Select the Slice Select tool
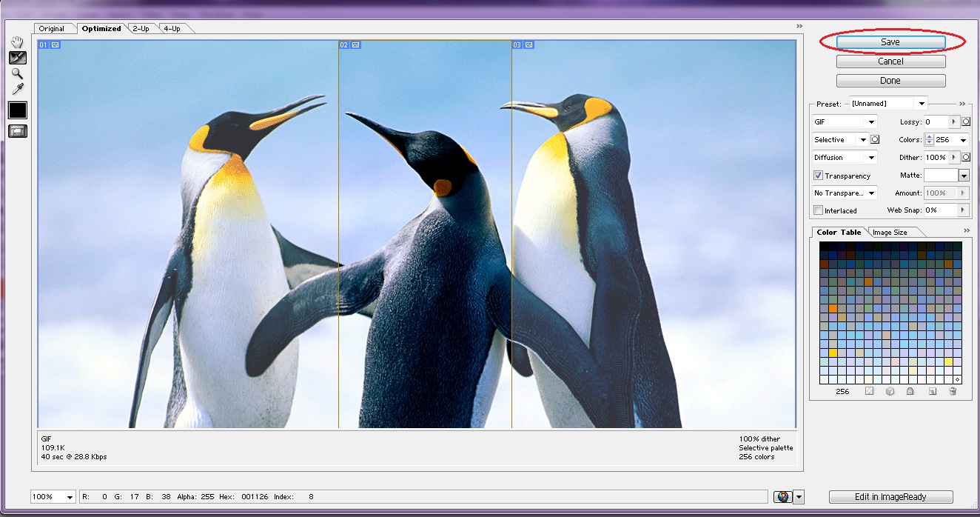The width and height of the screenshot is (980, 517). click(x=16, y=57)
